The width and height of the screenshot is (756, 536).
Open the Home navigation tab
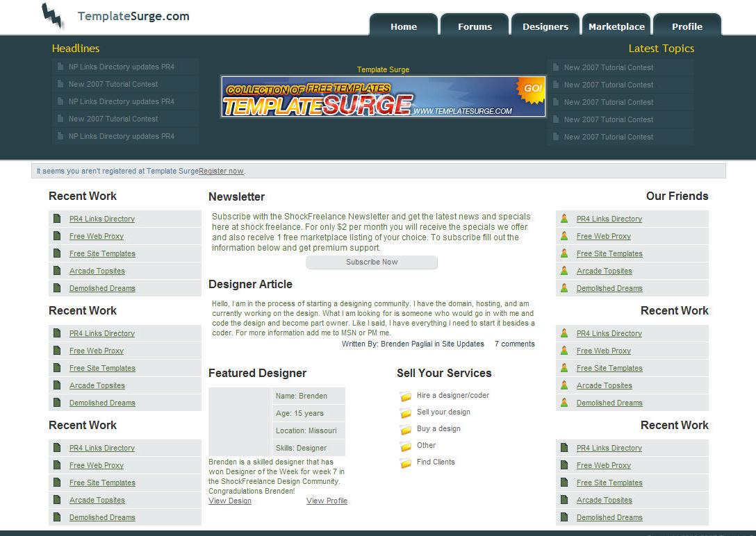click(404, 25)
